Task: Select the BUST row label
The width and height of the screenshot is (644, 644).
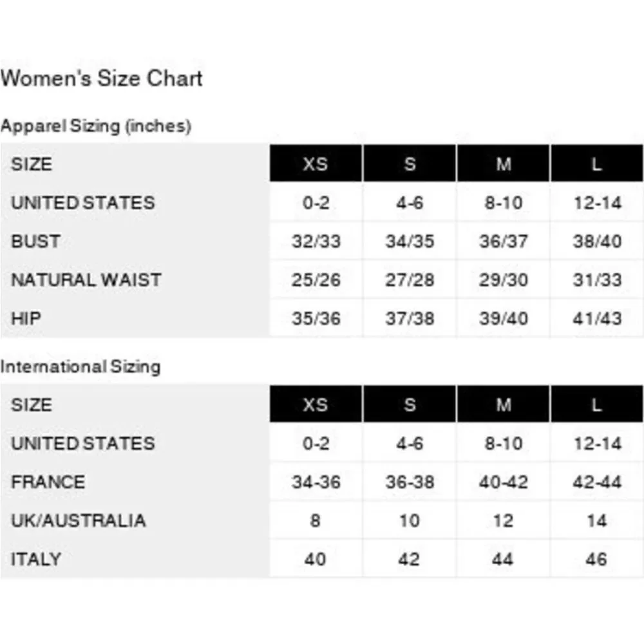Action: tap(35, 241)
